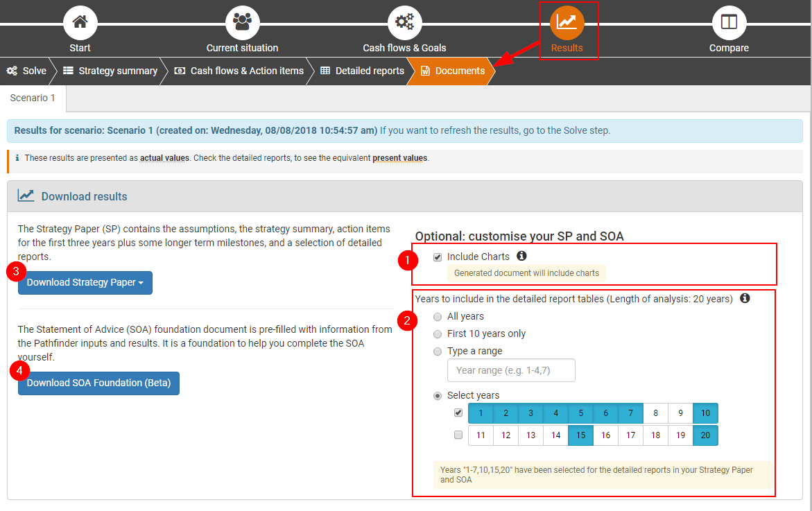Click info icon beside Include Charts
The height and width of the screenshot is (511, 812).
click(521, 257)
